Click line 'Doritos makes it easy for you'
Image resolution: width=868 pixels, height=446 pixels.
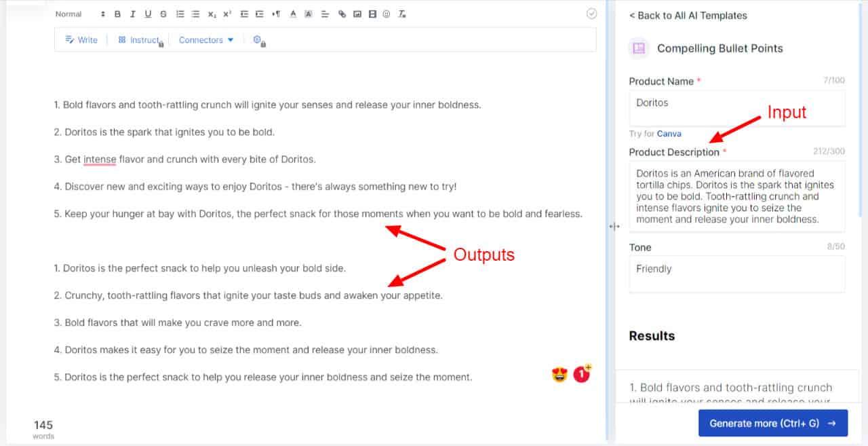tap(245, 350)
